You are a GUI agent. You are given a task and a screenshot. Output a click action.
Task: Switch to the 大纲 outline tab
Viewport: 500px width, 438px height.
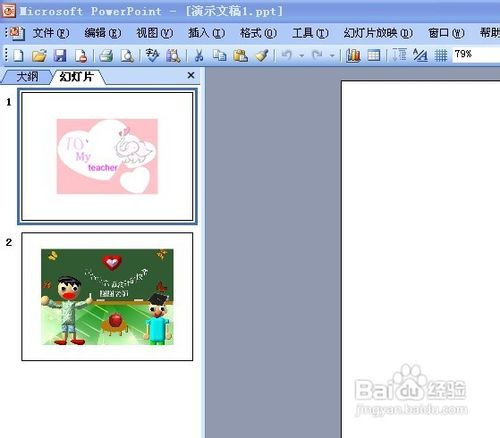(27, 77)
